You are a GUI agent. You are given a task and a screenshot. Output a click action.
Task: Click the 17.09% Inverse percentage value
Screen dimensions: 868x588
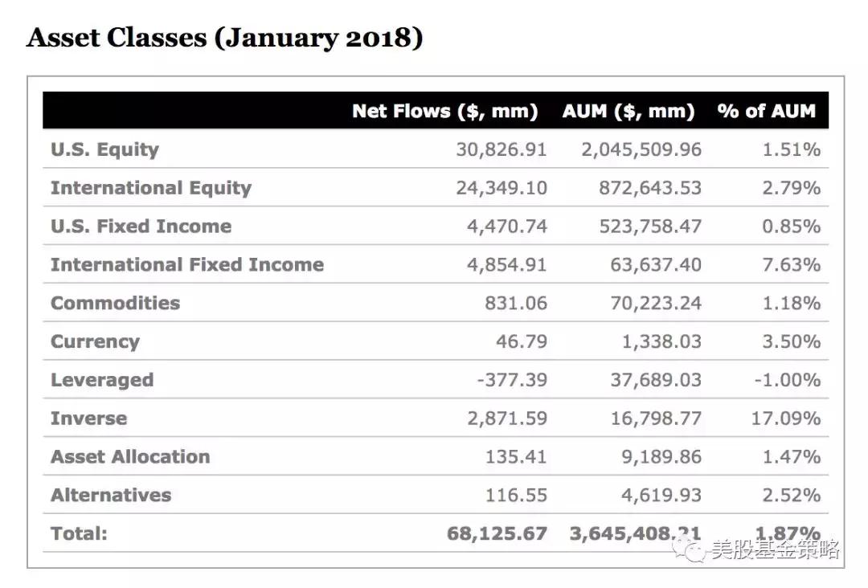(785, 419)
